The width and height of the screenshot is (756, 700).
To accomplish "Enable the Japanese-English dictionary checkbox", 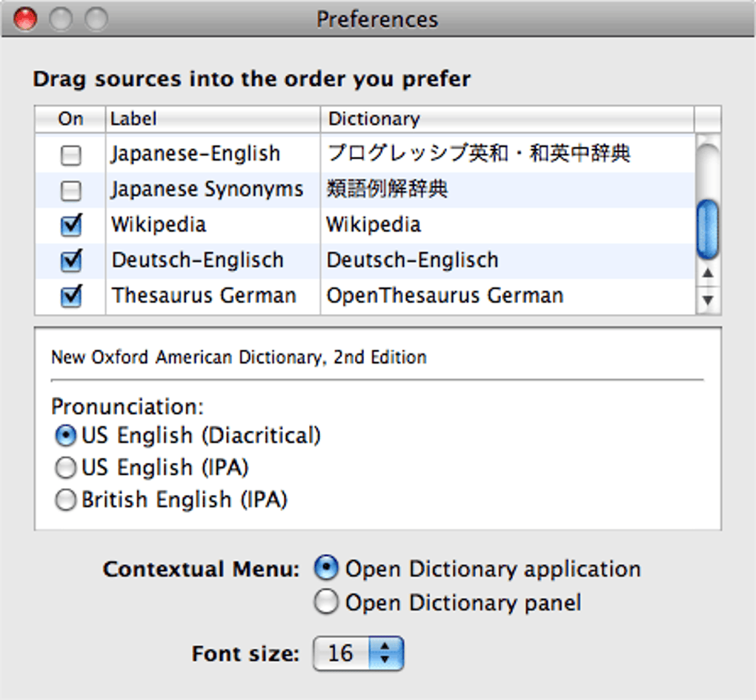I will coord(70,154).
